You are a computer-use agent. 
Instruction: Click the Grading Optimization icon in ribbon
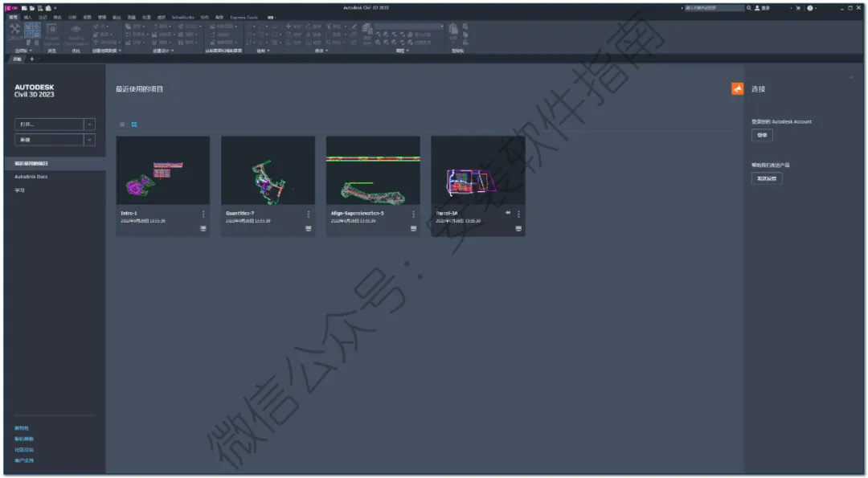click(76, 30)
